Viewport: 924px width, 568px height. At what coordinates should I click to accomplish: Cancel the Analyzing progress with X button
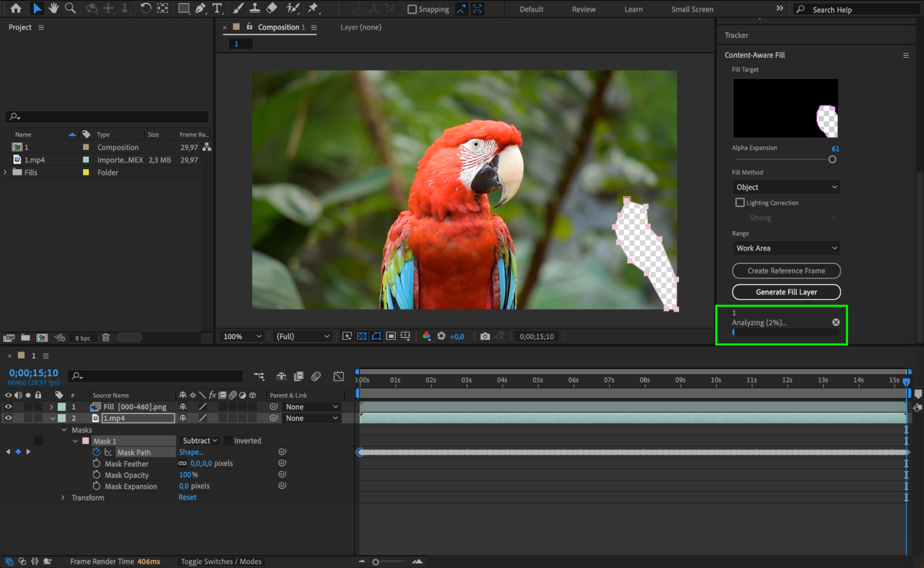point(836,323)
